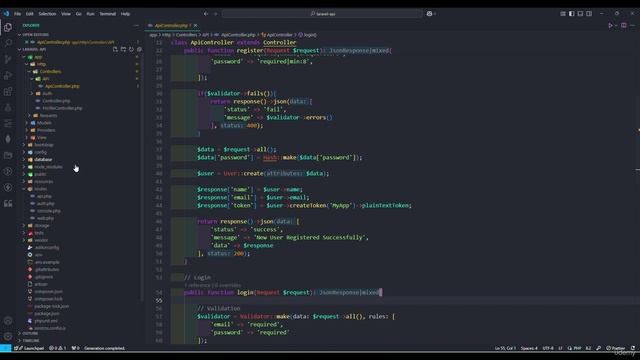Place cursor on empty line 55

click(x=402, y=300)
